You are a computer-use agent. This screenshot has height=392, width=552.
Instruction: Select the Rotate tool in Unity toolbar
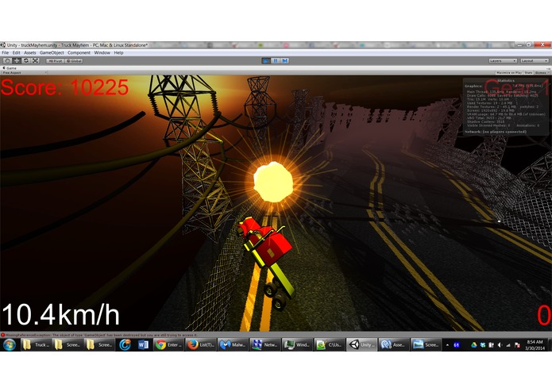[26, 61]
